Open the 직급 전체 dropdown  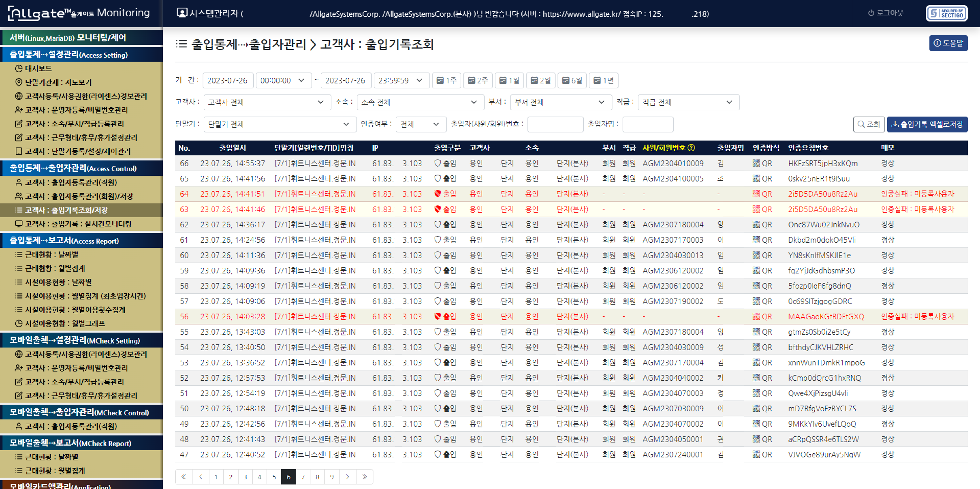click(x=689, y=102)
